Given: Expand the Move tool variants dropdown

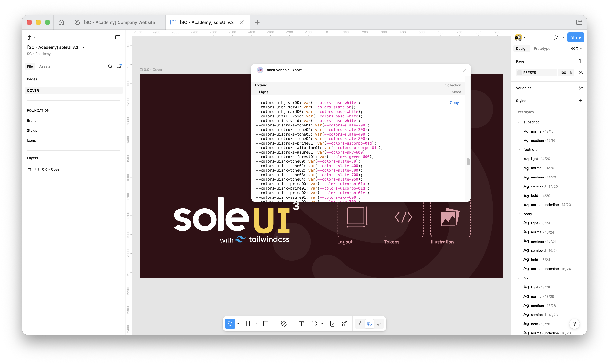Looking at the screenshot, I should (x=238, y=324).
